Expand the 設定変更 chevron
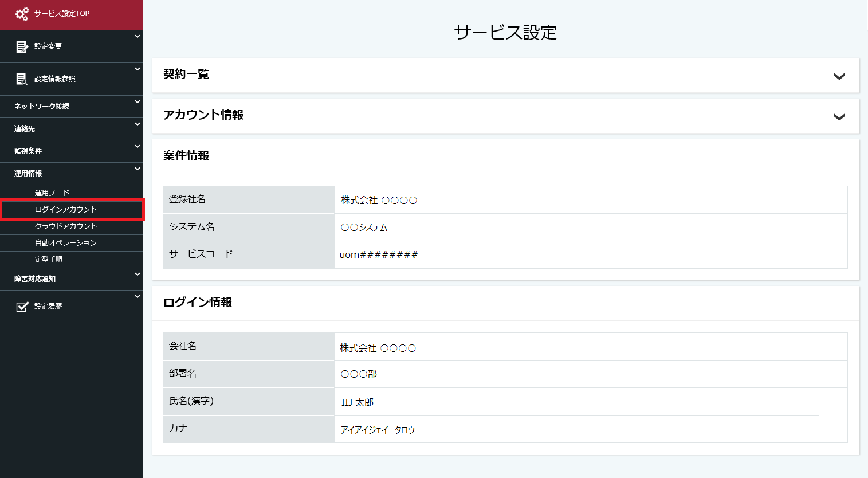This screenshot has width=868, height=478. (x=138, y=36)
